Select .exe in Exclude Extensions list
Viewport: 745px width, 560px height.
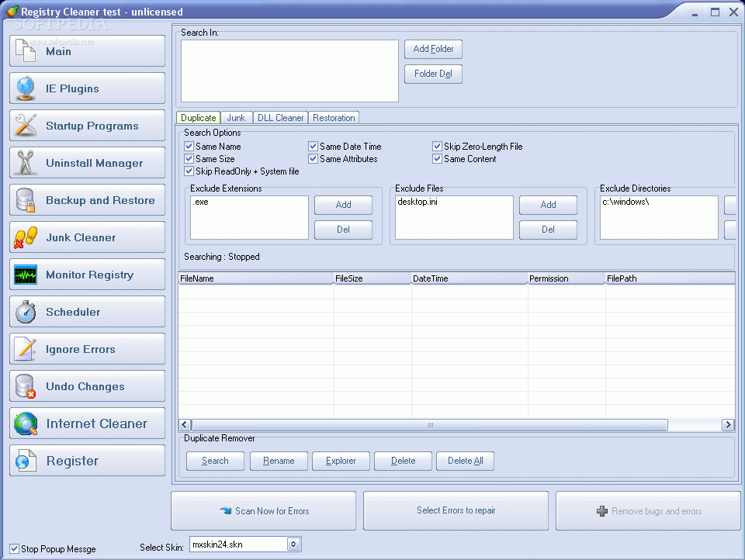(x=201, y=202)
